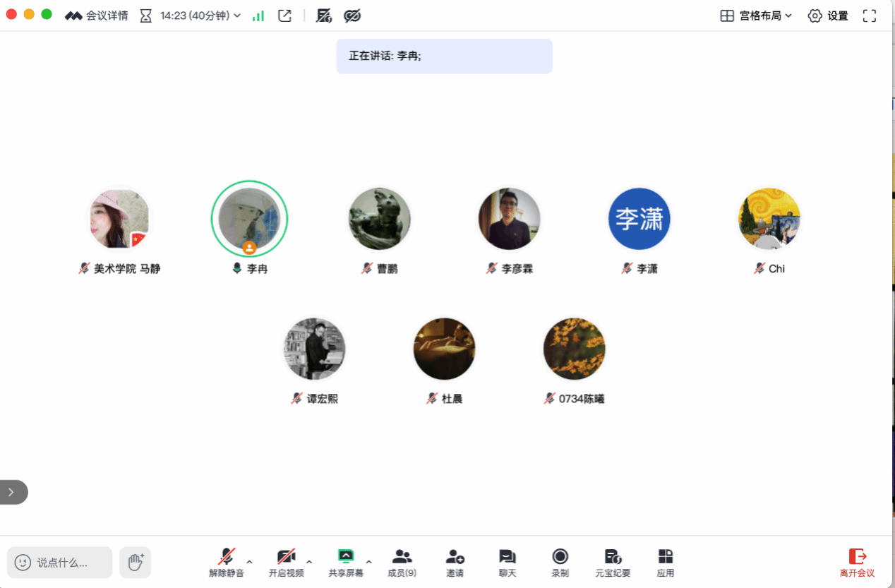Click 离开会议 to leave meeting
This screenshot has height=588, width=895.
(857, 563)
